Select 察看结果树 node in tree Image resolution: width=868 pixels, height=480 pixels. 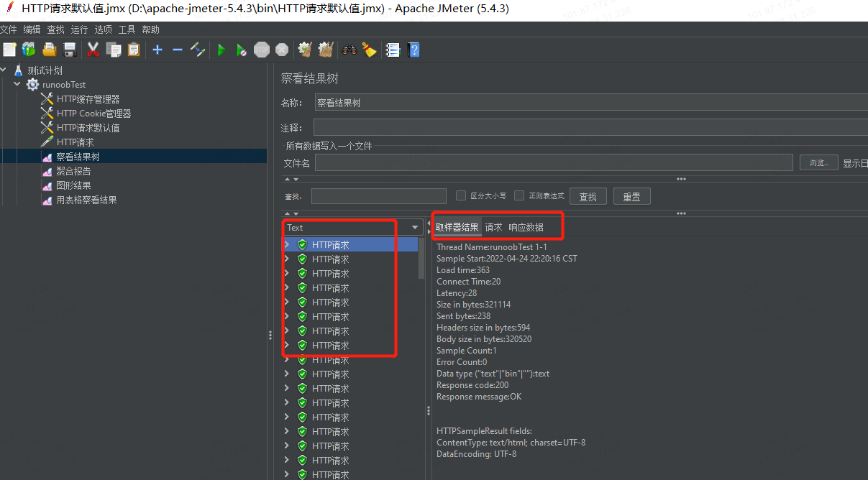pyautogui.click(x=78, y=157)
